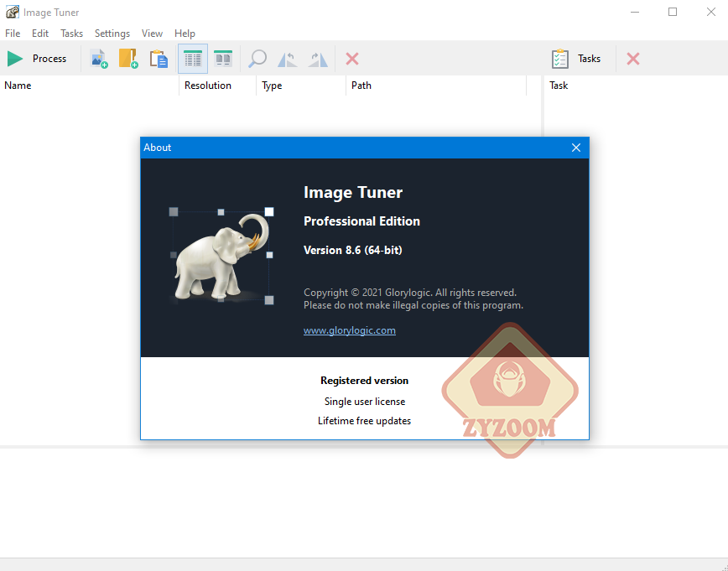The width and height of the screenshot is (728, 571).
Task: Paste images from clipboard icon
Action: point(159,59)
